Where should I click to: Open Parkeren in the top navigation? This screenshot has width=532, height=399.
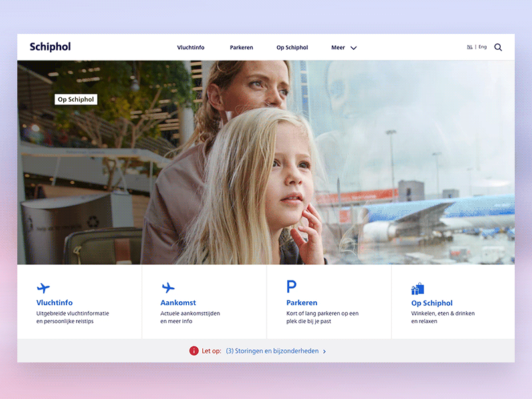(x=241, y=47)
